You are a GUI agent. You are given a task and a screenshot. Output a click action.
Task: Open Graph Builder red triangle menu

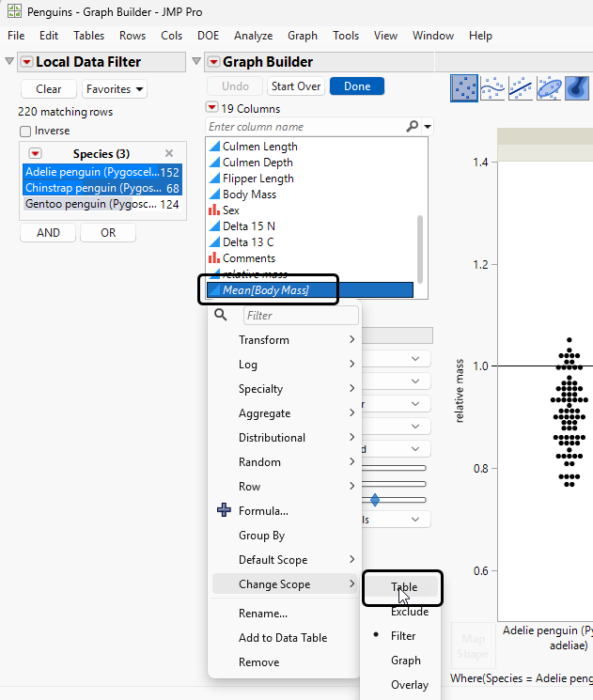click(214, 62)
